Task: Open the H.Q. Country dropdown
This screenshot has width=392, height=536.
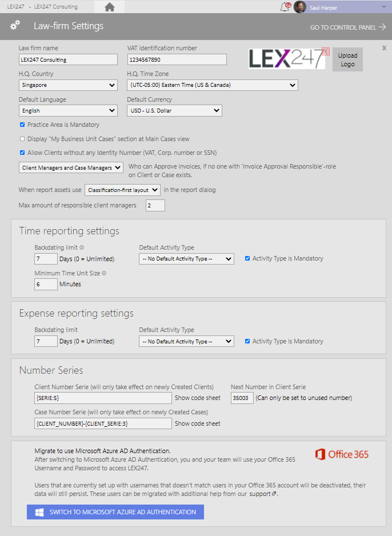Action: click(68, 85)
